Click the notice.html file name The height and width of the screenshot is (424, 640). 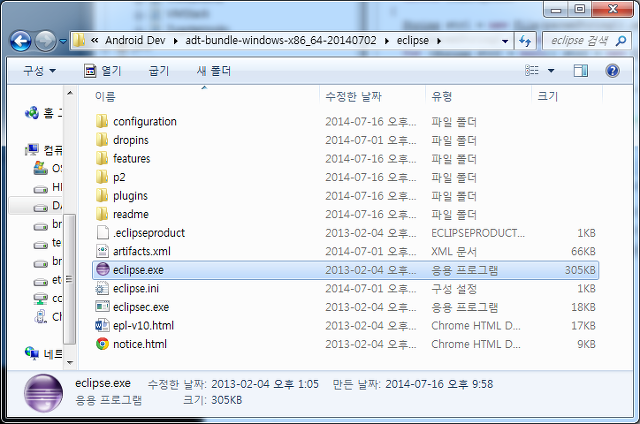coord(140,344)
